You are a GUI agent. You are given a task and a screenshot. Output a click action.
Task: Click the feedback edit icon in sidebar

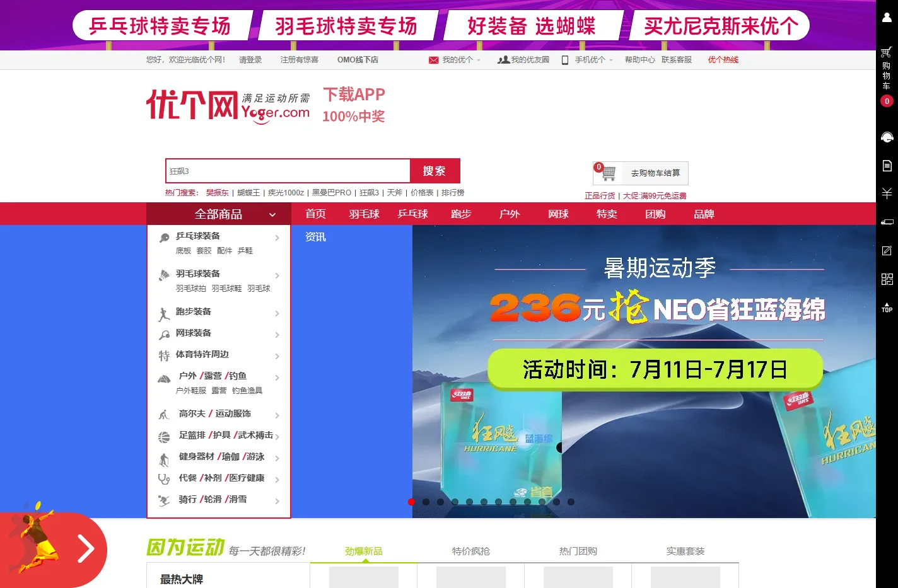(x=887, y=251)
